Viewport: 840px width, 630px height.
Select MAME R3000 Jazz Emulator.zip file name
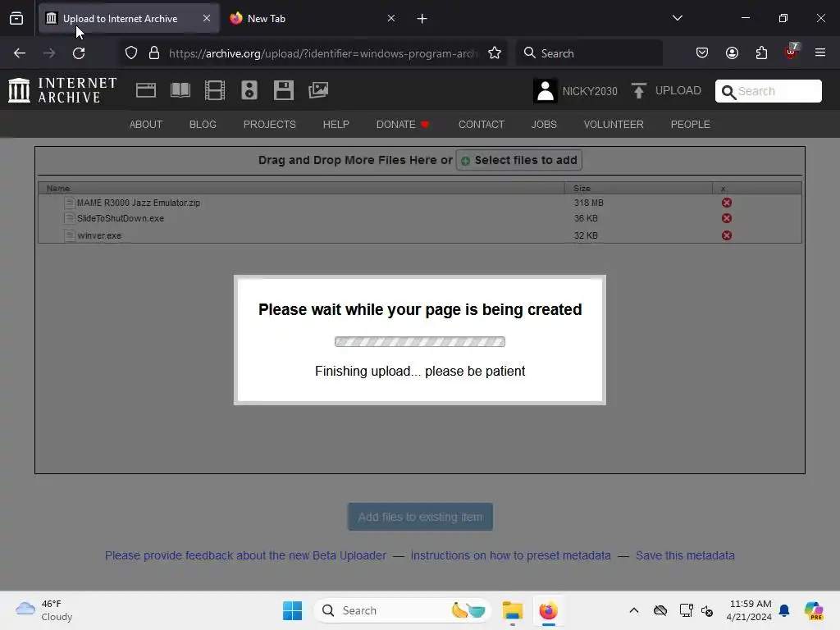tap(138, 203)
